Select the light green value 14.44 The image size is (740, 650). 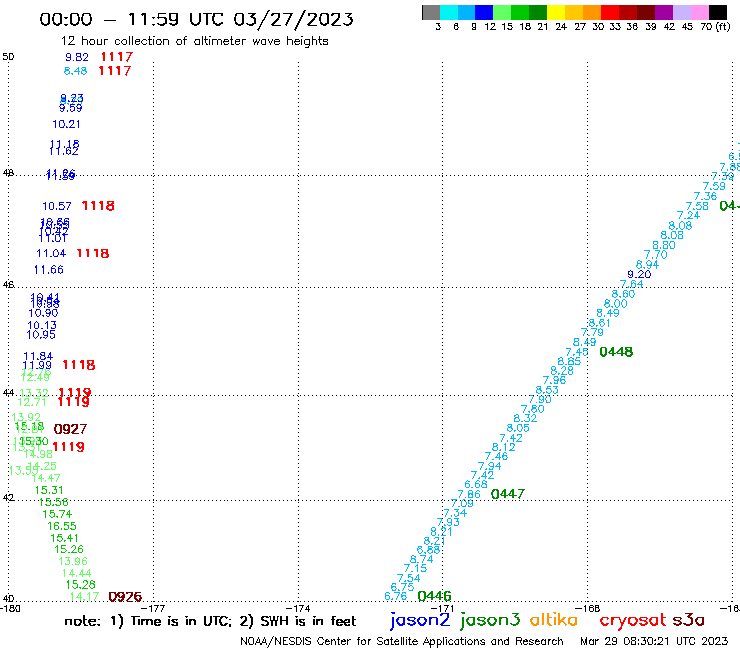pyautogui.click(x=76, y=574)
